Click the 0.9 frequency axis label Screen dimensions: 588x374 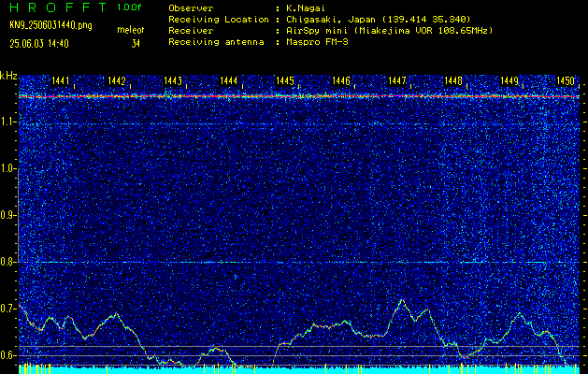click(8, 215)
